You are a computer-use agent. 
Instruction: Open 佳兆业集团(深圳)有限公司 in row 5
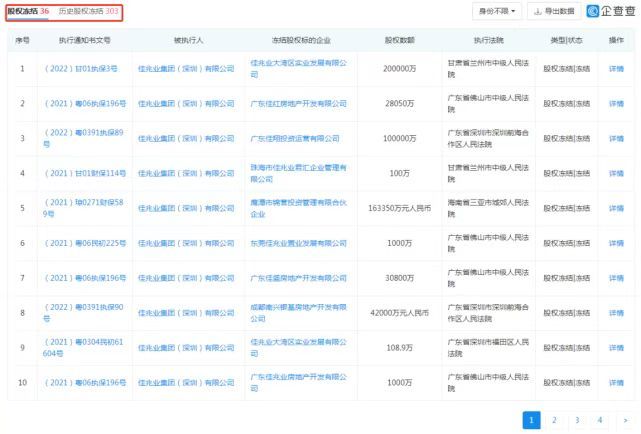tap(186, 208)
